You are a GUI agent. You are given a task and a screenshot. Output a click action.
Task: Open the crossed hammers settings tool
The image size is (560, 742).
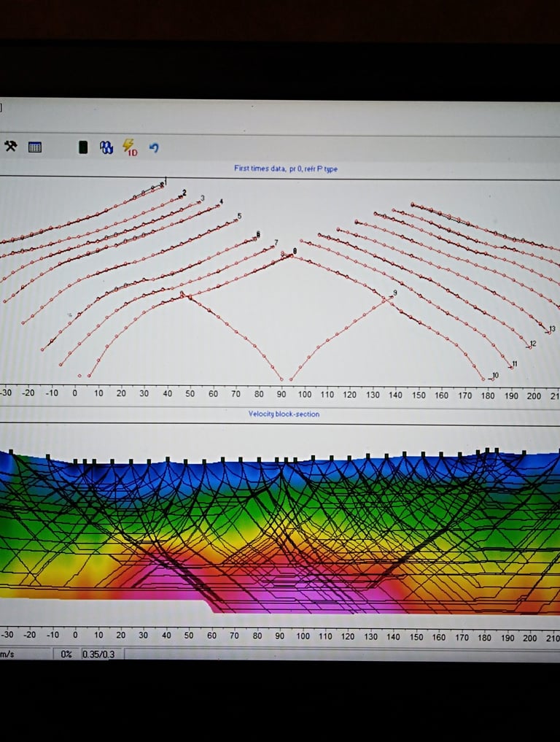coord(10,146)
